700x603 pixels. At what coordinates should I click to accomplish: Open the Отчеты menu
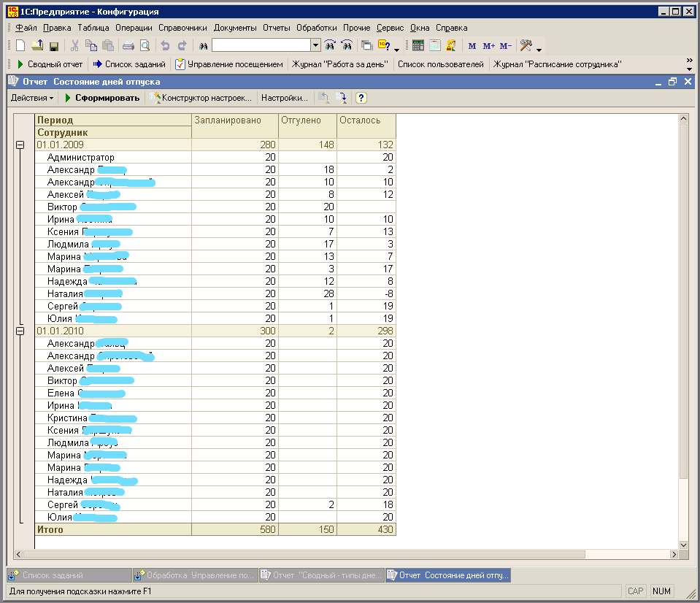277,28
